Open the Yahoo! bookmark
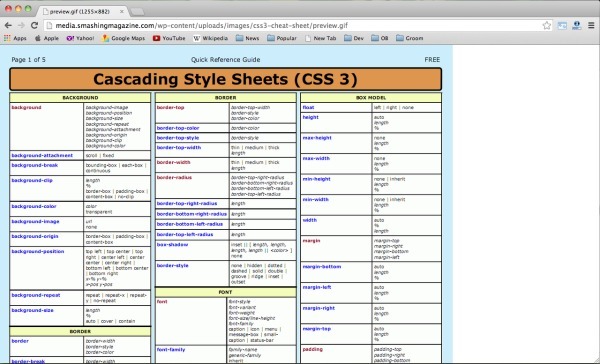The image size is (600, 364). click(80, 38)
